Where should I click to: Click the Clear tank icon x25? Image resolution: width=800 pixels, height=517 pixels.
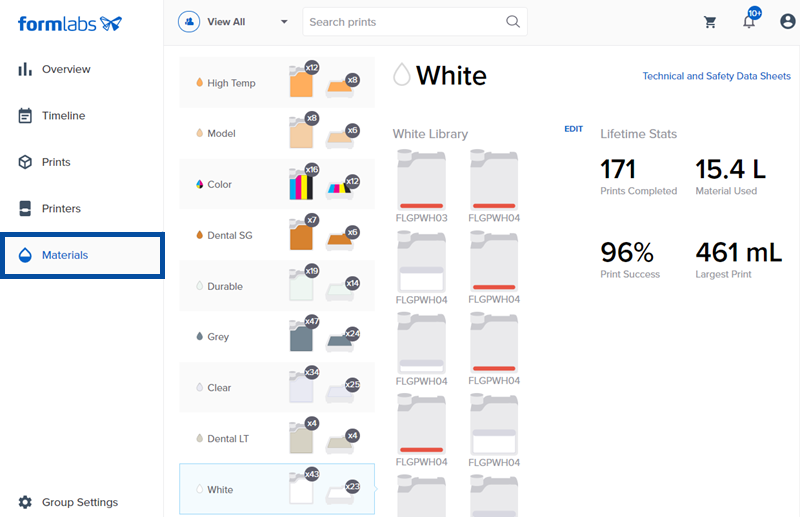[x=340, y=393]
